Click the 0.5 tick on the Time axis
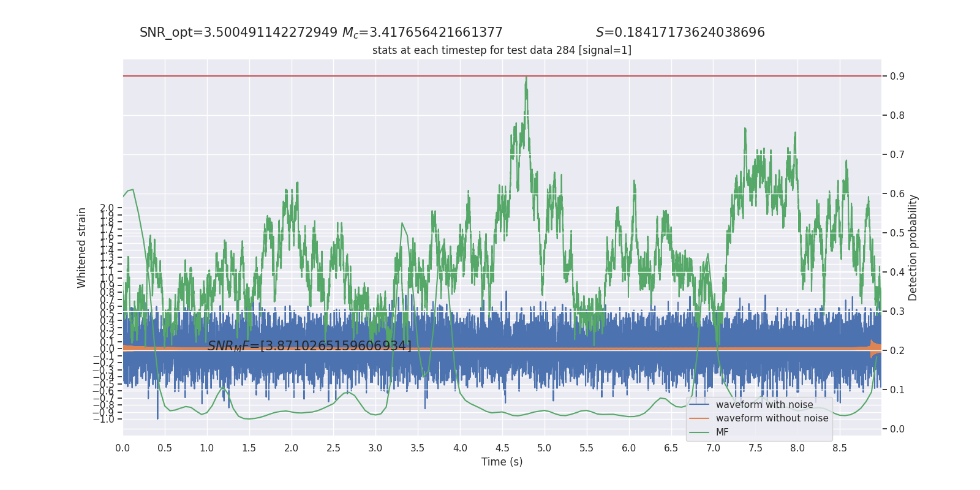Image resolution: width=980 pixels, height=490 pixels. tap(165, 448)
